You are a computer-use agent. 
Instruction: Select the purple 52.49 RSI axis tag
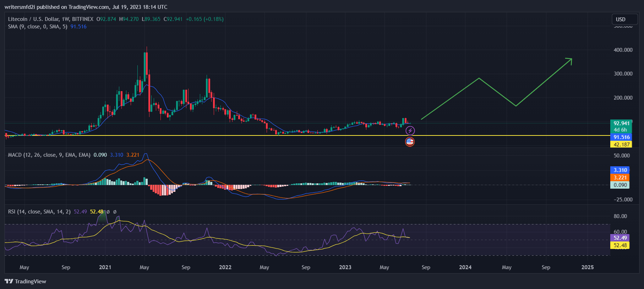[x=620, y=238]
